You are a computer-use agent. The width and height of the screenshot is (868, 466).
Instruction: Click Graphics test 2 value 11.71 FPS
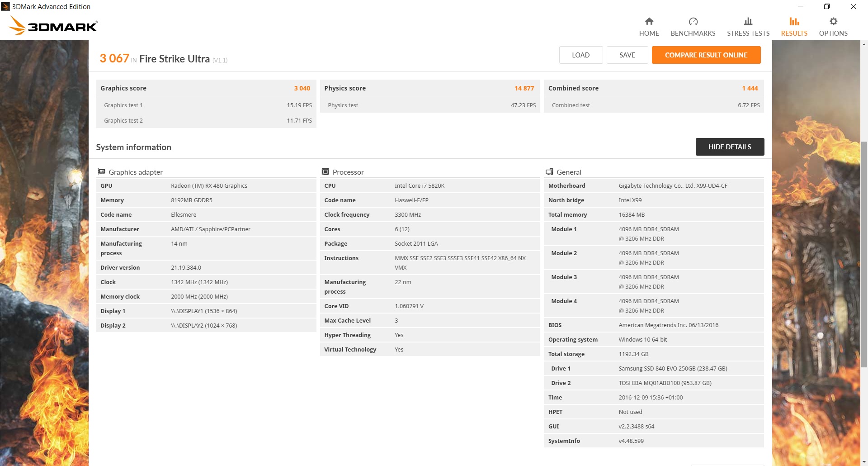click(x=299, y=120)
